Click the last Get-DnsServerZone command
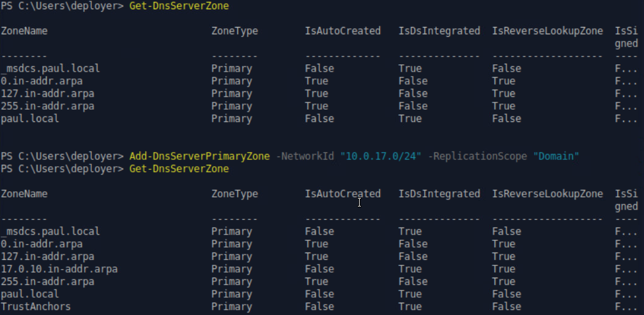 [x=179, y=169]
